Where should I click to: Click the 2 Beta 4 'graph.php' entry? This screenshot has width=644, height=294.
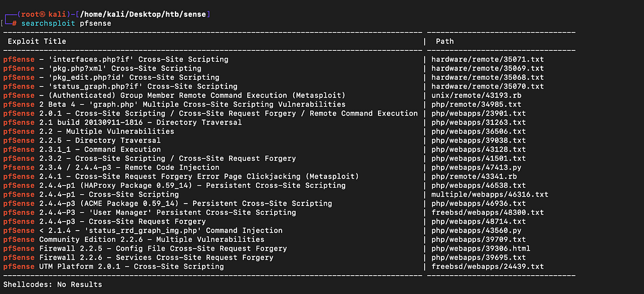tap(175, 104)
